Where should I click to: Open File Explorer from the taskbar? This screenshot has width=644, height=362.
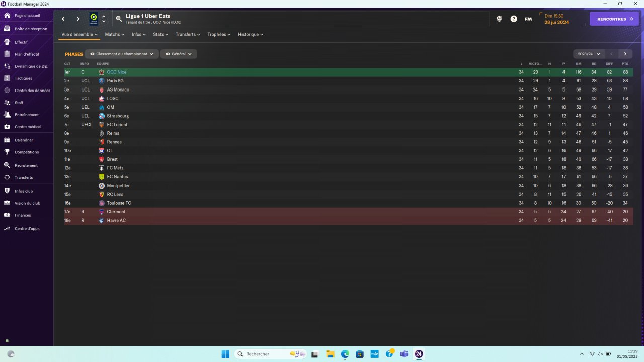[330, 354]
